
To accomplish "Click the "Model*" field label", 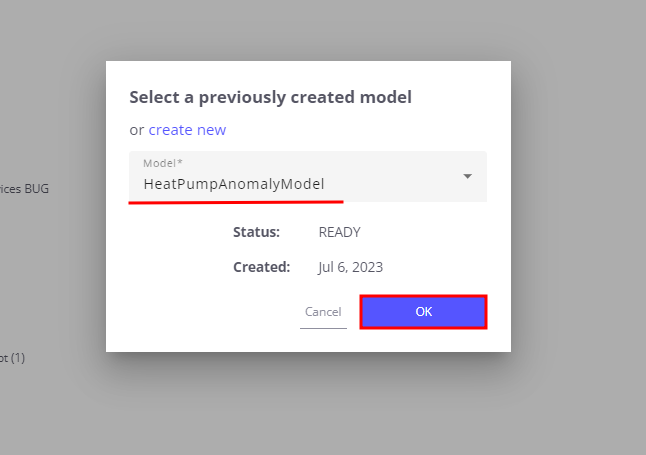I will [163, 163].
